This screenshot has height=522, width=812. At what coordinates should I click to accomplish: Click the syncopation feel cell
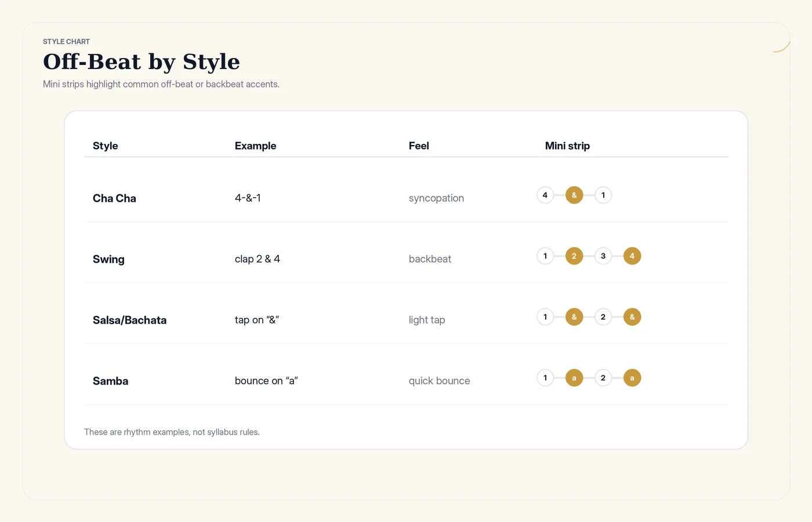click(x=436, y=198)
